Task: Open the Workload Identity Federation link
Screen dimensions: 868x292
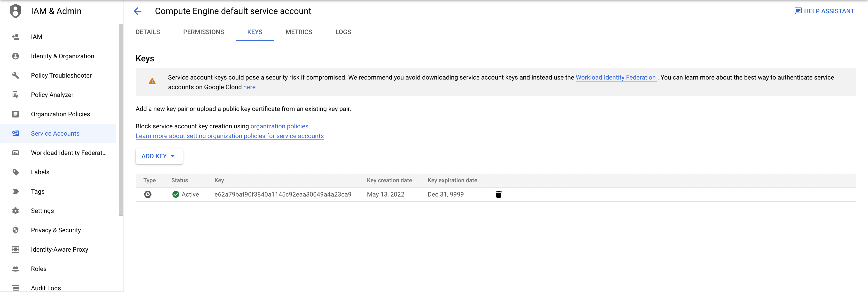Action: coord(615,77)
